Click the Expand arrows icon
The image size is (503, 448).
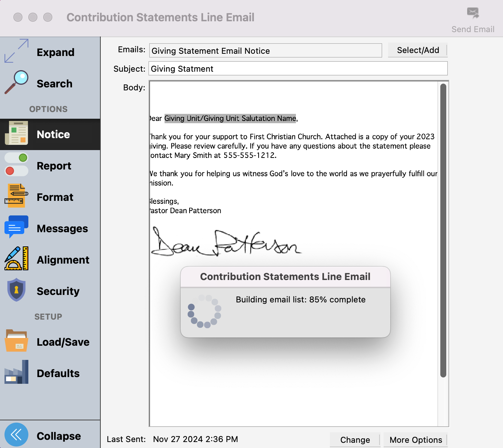point(16,51)
